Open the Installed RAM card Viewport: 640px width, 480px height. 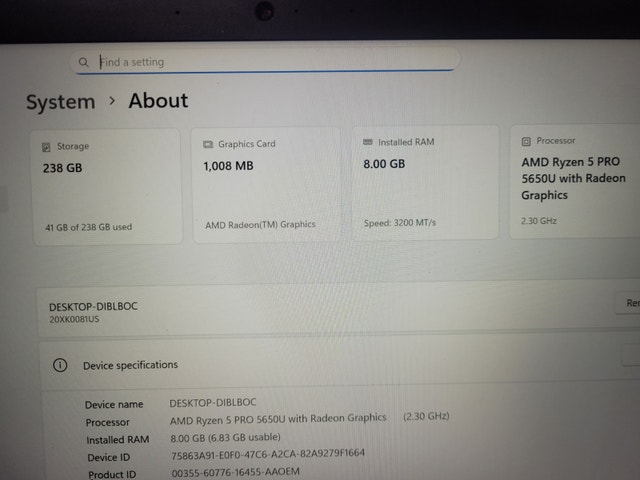[425, 182]
